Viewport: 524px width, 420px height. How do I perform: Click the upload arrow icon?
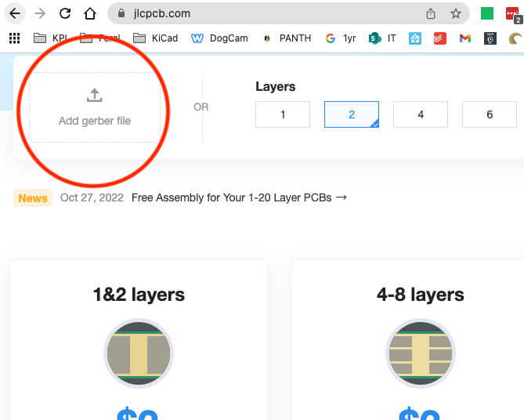(x=95, y=95)
